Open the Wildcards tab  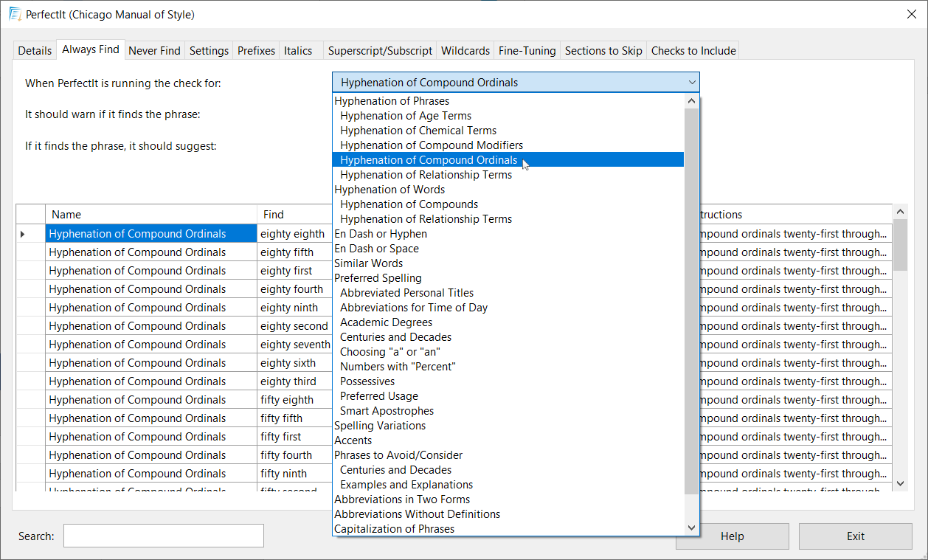coord(465,51)
